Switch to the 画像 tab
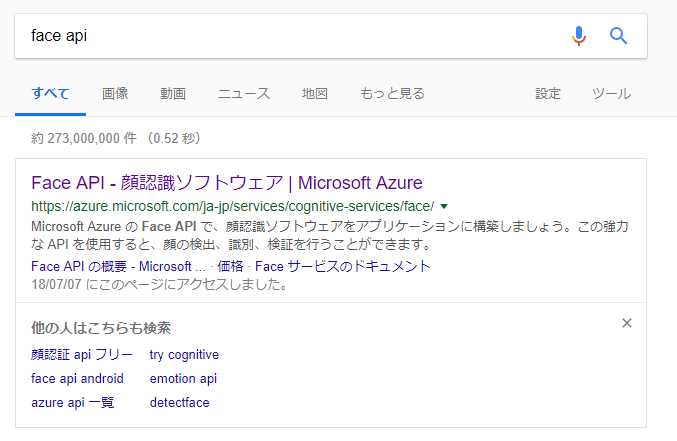The height and width of the screenshot is (441, 677). 115,93
